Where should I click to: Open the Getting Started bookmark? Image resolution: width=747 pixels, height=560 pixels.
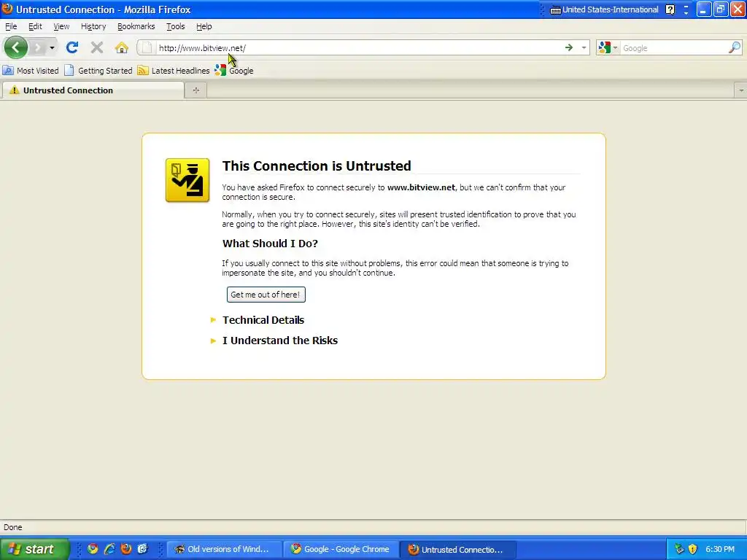pos(98,71)
